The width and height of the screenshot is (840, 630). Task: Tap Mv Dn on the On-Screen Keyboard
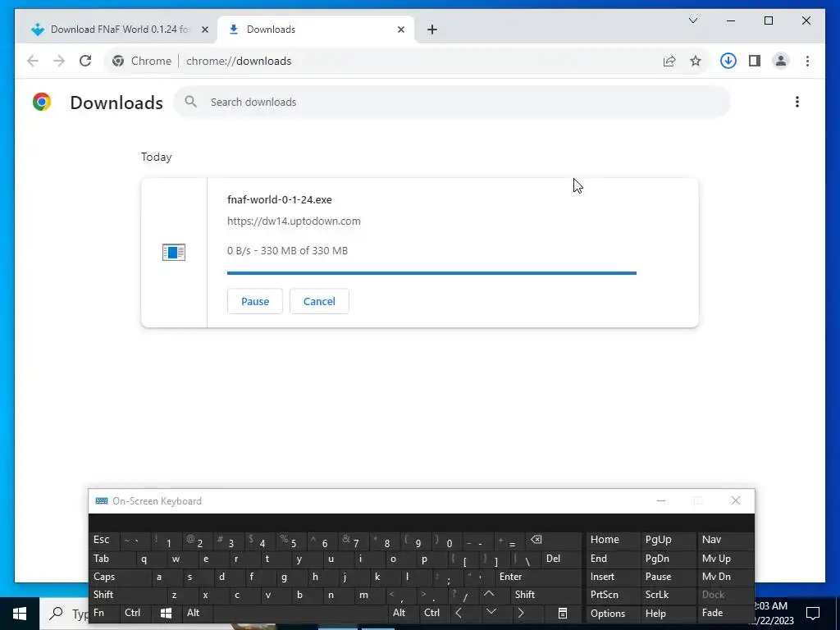pyautogui.click(x=724, y=577)
